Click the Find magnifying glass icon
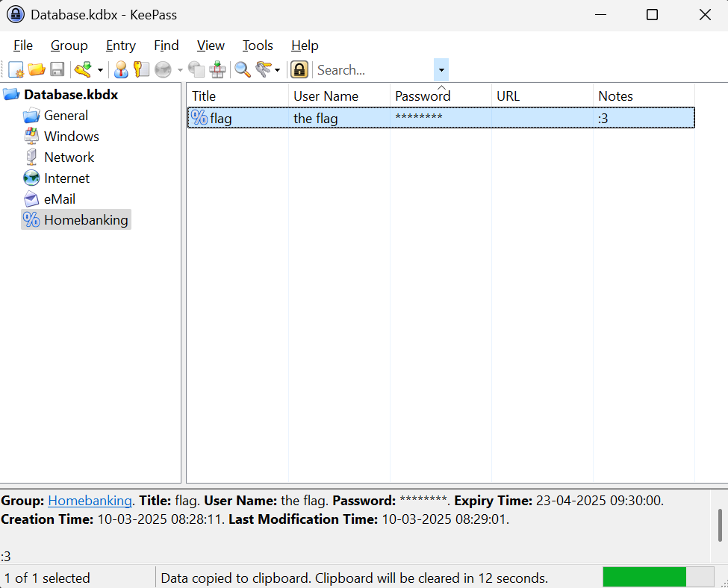 [243, 70]
